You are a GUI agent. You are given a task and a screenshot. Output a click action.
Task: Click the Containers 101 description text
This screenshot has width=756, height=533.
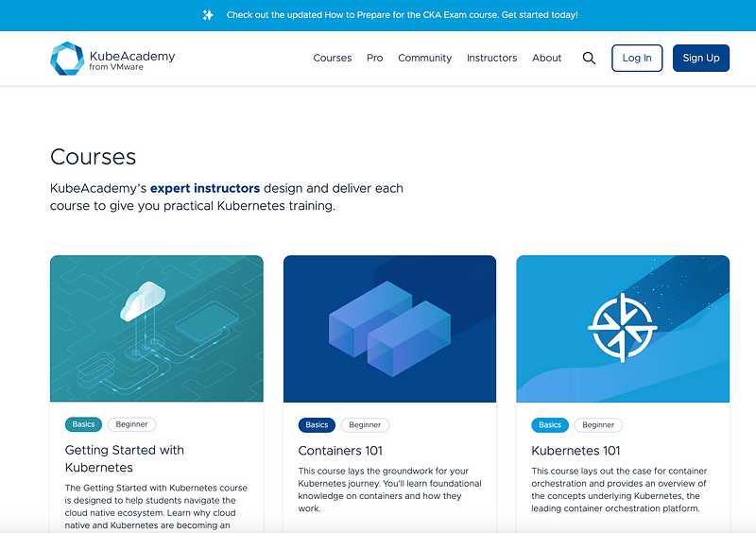[389, 490]
